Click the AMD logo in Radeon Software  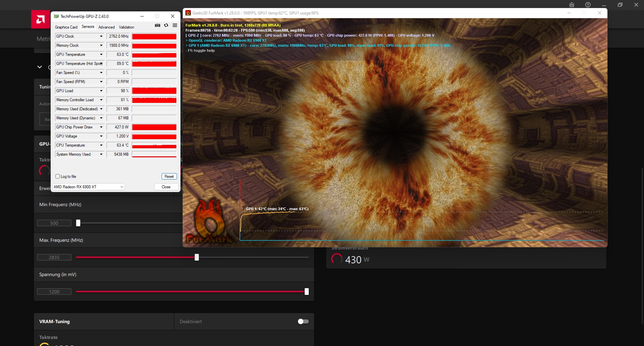pyautogui.click(x=40, y=20)
